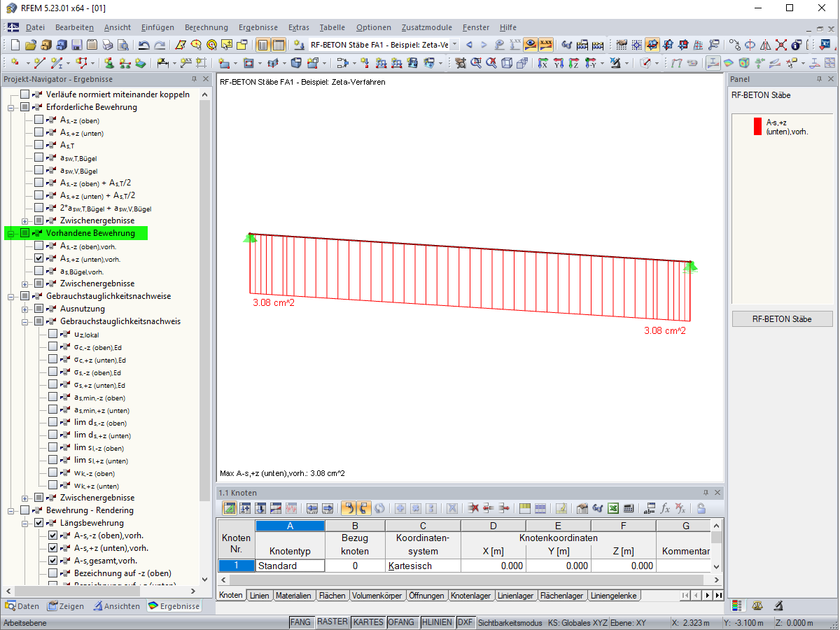Collapse Bewehrung - Rendering node
The width and height of the screenshot is (840, 630).
click(x=11, y=511)
